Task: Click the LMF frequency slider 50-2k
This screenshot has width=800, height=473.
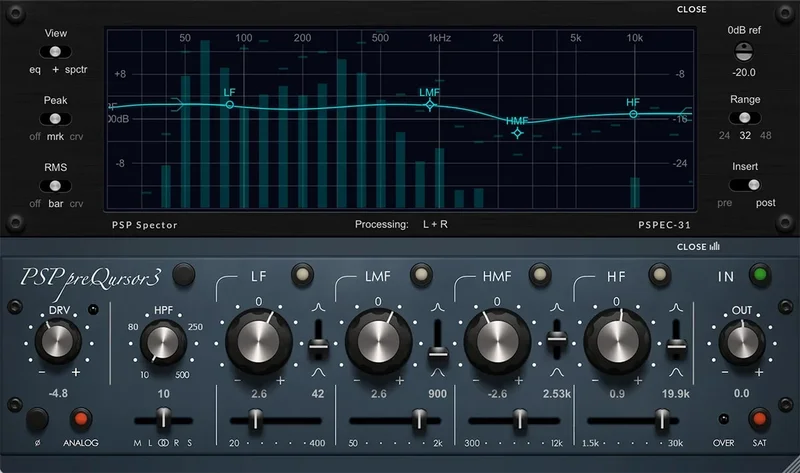Action: tap(395, 420)
